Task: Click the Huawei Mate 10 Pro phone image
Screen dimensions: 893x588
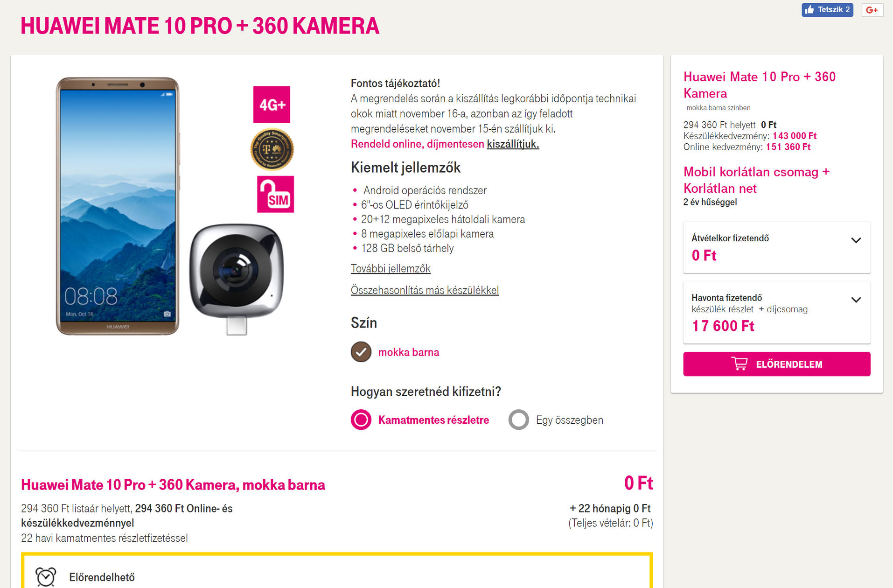Action: (x=118, y=206)
